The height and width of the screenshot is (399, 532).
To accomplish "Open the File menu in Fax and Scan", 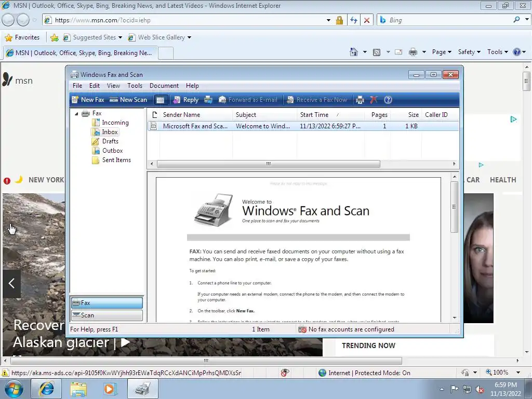I will click(x=77, y=86).
